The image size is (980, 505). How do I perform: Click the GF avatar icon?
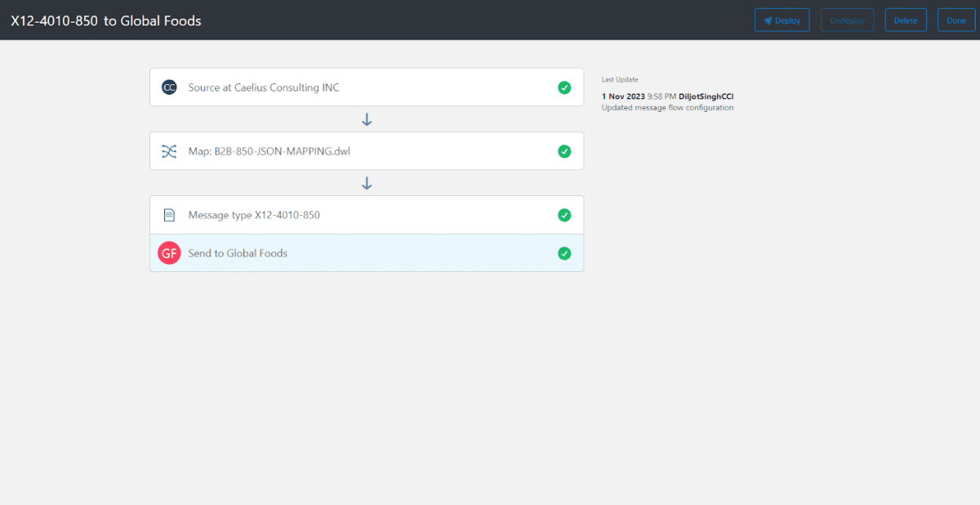tap(169, 253)
